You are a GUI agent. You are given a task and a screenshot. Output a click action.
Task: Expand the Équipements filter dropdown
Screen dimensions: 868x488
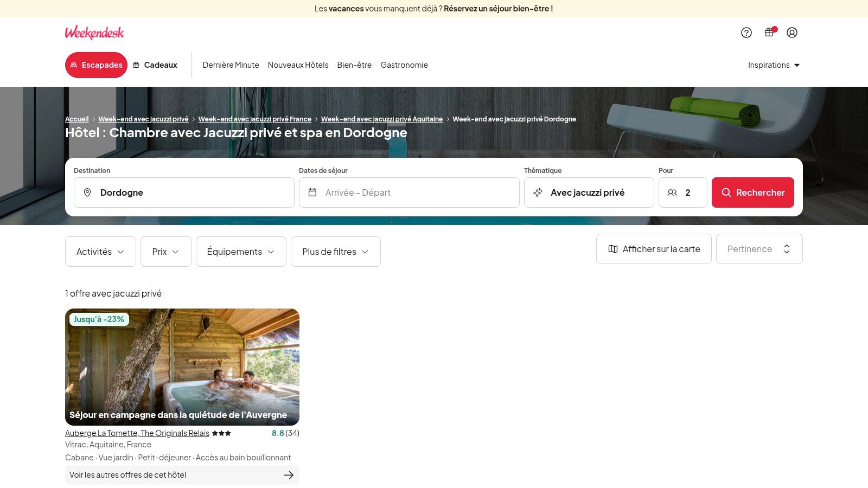(x=241, y=252)
